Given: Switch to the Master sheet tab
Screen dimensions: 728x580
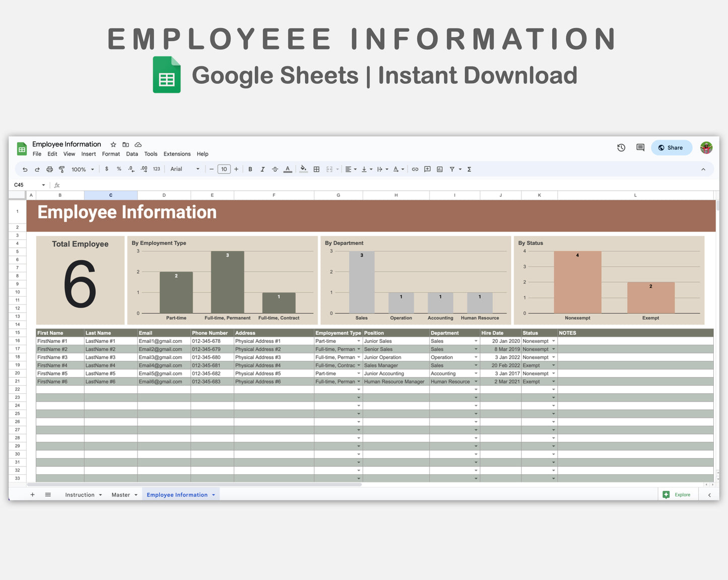Looking at the screenshot, I should (x=121, y=494).
